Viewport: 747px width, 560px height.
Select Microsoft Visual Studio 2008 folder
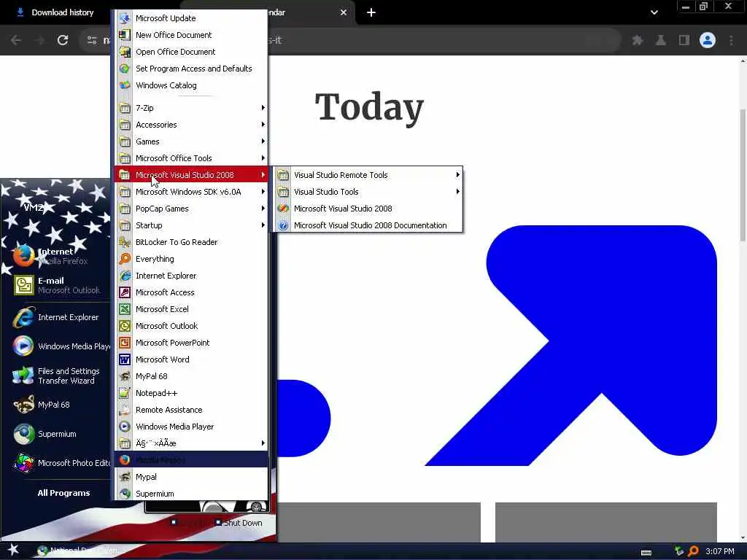click(191, 175)
